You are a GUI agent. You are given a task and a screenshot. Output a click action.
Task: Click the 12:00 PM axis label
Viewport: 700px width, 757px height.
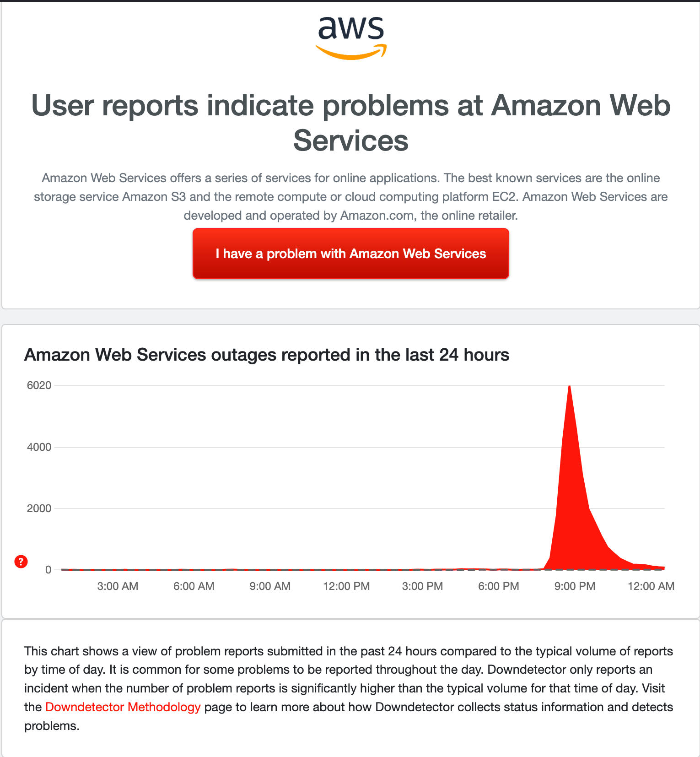pyautogui.click(x=346, y=586)
